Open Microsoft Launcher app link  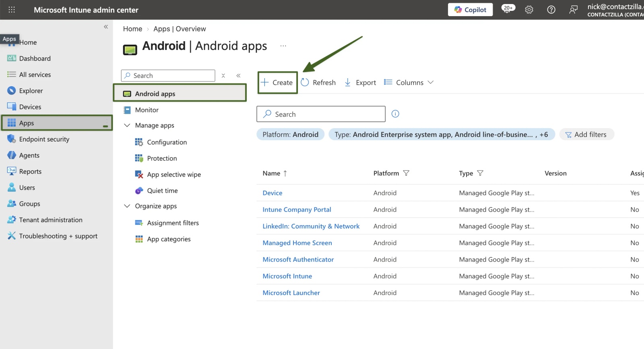[x=291, y=293]
